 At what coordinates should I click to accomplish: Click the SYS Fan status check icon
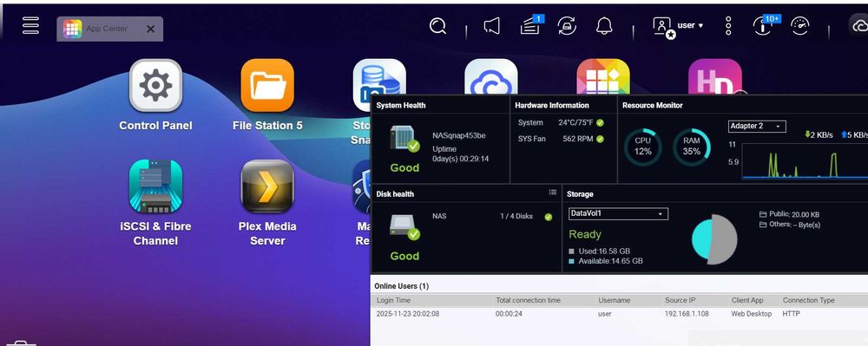(600, 140)
